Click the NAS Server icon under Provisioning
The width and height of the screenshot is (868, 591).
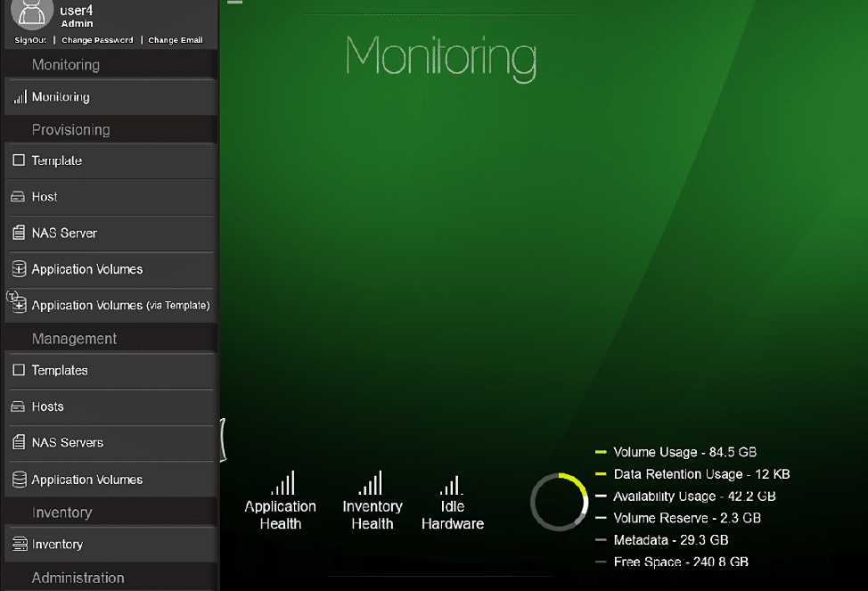click(19, 233)
